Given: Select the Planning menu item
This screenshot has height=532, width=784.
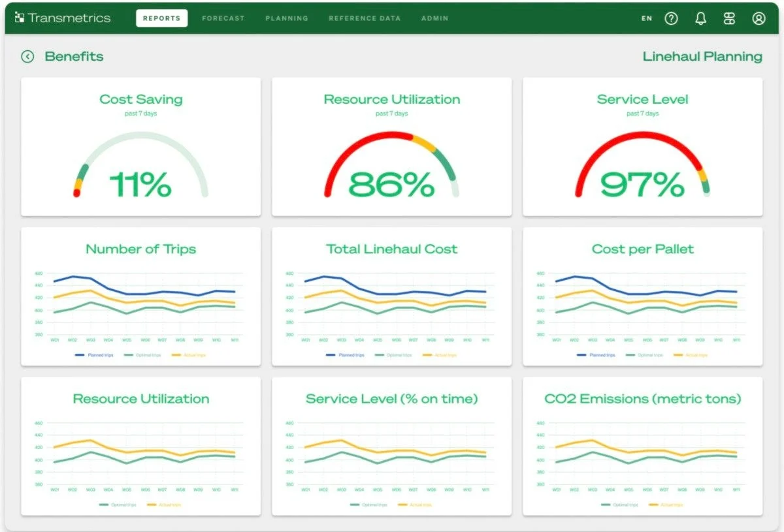Looking at the screenshot, I should pos(287,18).
